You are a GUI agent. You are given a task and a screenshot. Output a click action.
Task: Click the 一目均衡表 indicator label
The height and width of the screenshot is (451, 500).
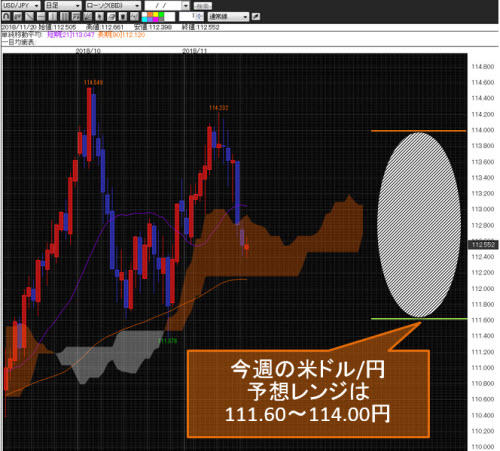click(x=18, y=42)
